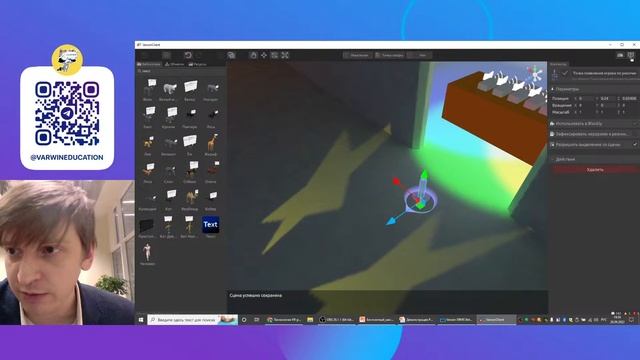Click the Scale X input field

[x=586, y=112]
